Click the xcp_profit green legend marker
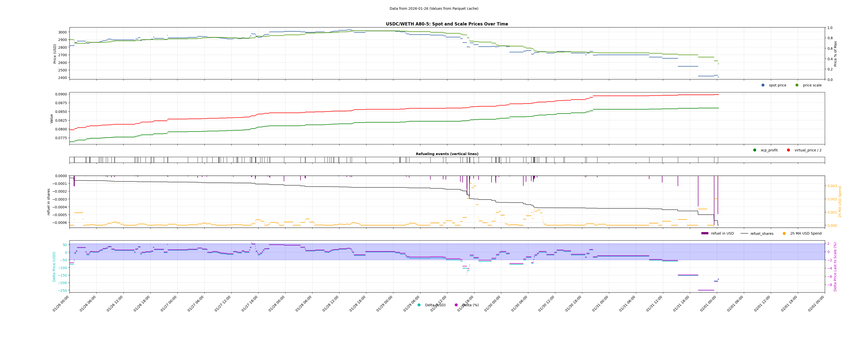This screenshot has height=344, width=868. point(754,150)
